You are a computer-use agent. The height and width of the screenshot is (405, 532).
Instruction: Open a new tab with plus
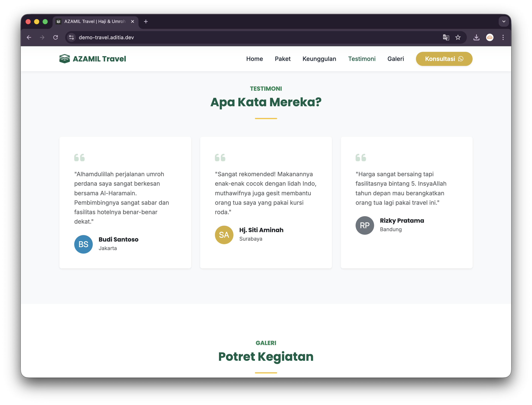click(x=146, y=21)
